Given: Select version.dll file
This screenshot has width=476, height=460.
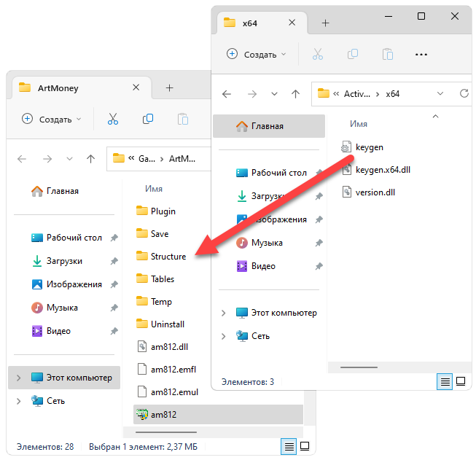Looking at the screenshot, I should [x=368, y=192].
